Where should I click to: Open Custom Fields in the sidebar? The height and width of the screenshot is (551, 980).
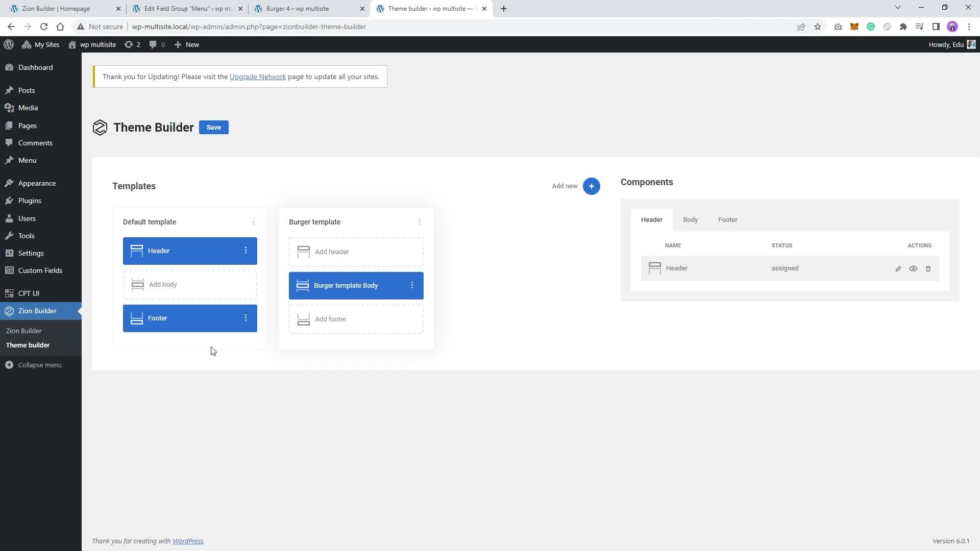(41, 270)
